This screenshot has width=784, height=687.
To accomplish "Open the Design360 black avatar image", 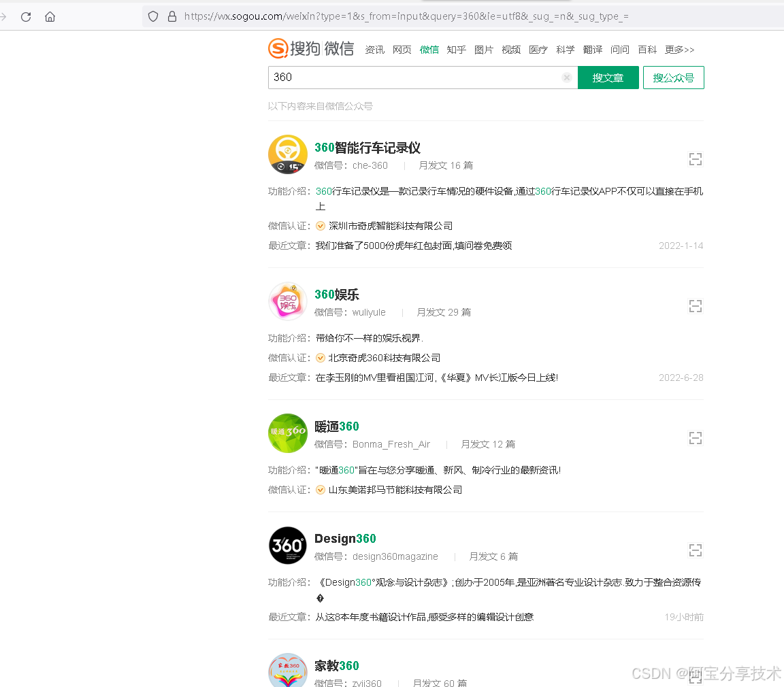I will click(287, 546).
